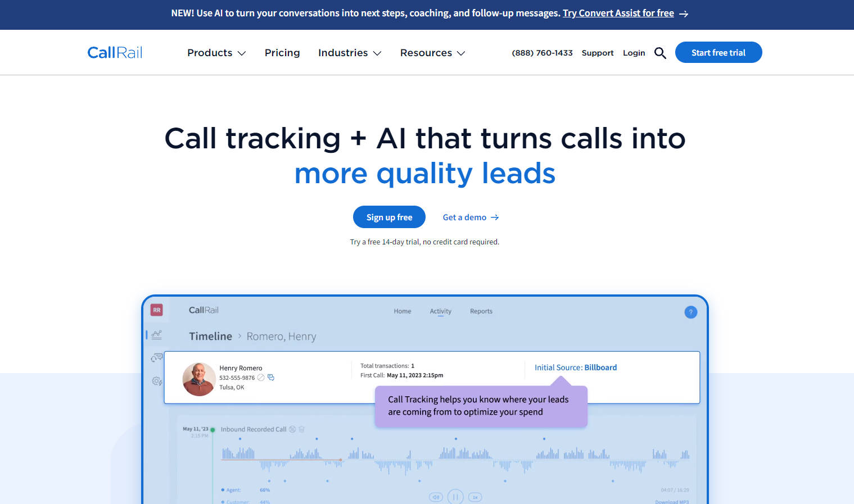Click the red RR account badge
The image size is (854, 504).
point(157,310)
